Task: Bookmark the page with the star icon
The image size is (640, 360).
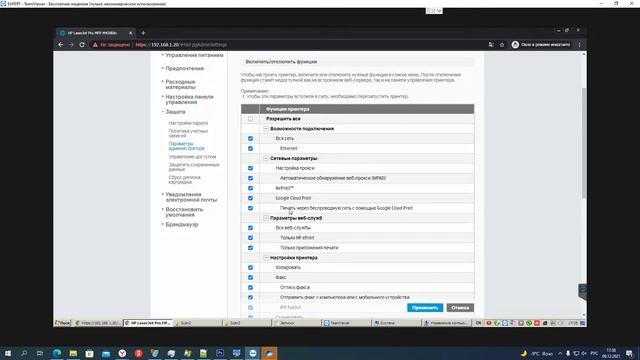Action: pyautogui.click(x=502, y=44)
